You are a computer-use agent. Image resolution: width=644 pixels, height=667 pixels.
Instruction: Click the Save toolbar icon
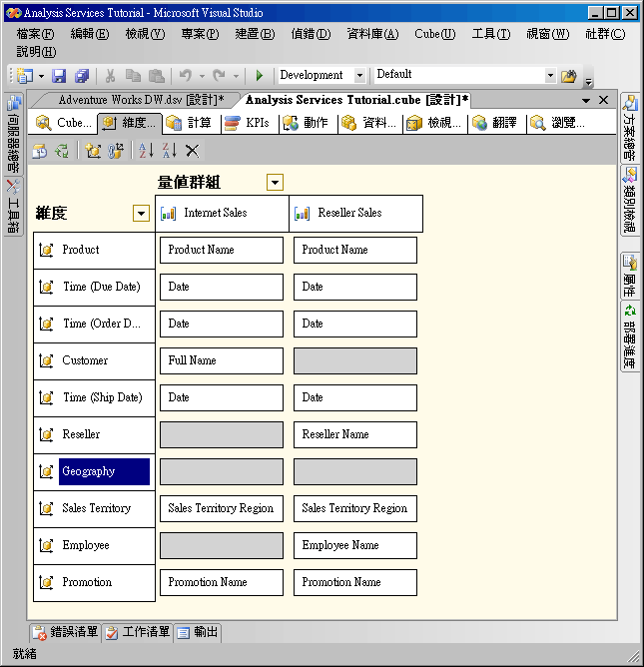[59, 76]
